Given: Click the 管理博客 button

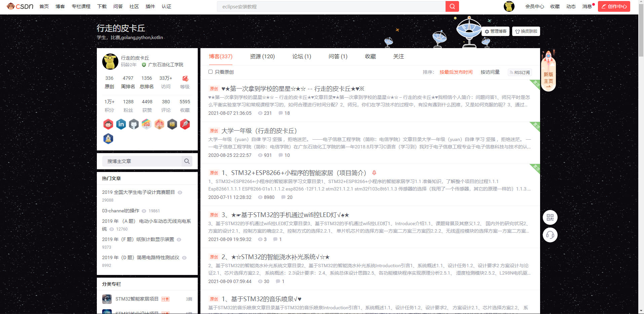Looking at the screenshot, I should (495, 31).
